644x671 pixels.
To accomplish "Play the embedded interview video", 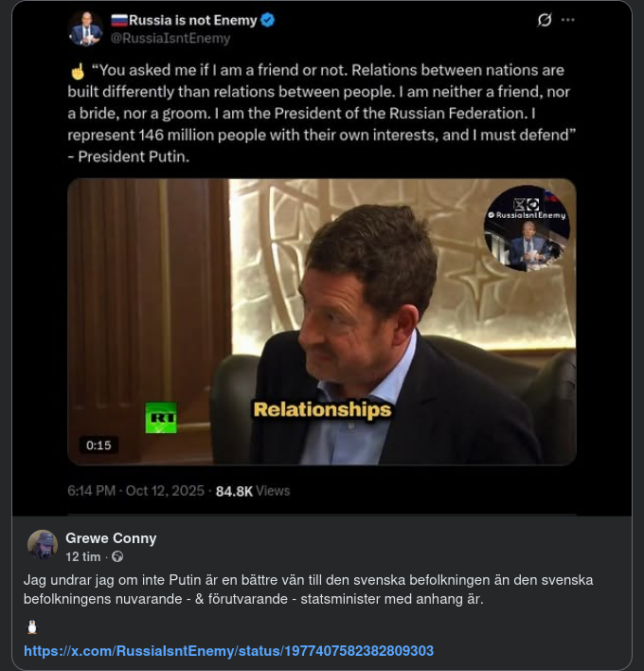I will pos(321,321).
